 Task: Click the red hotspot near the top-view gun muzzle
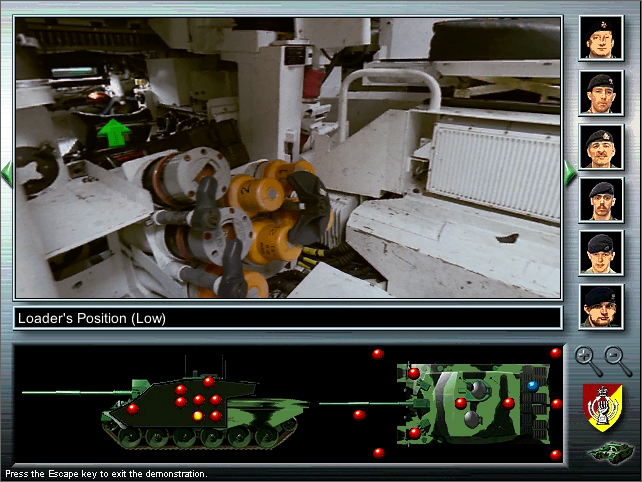click(359, 414)
